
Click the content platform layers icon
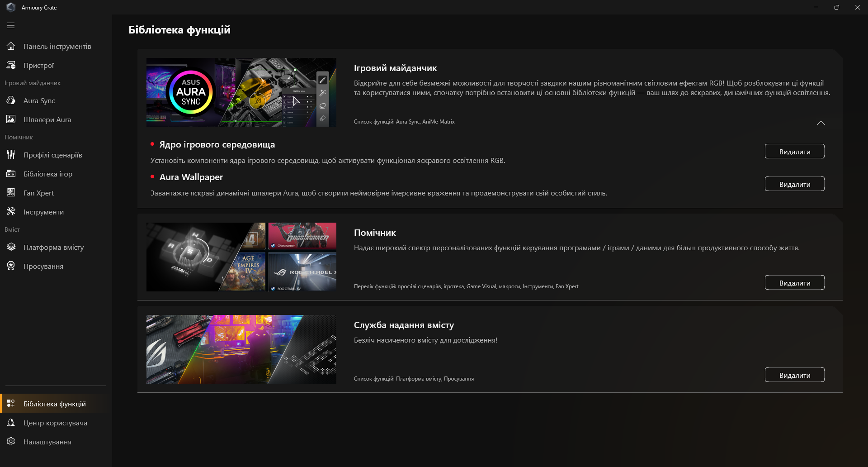tap(11, 247)
